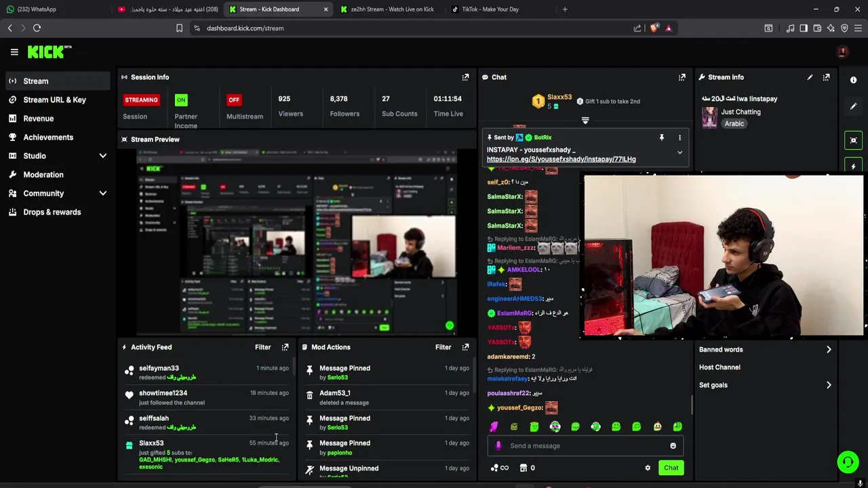Click the pin icon on pinned message

(661, 138)
